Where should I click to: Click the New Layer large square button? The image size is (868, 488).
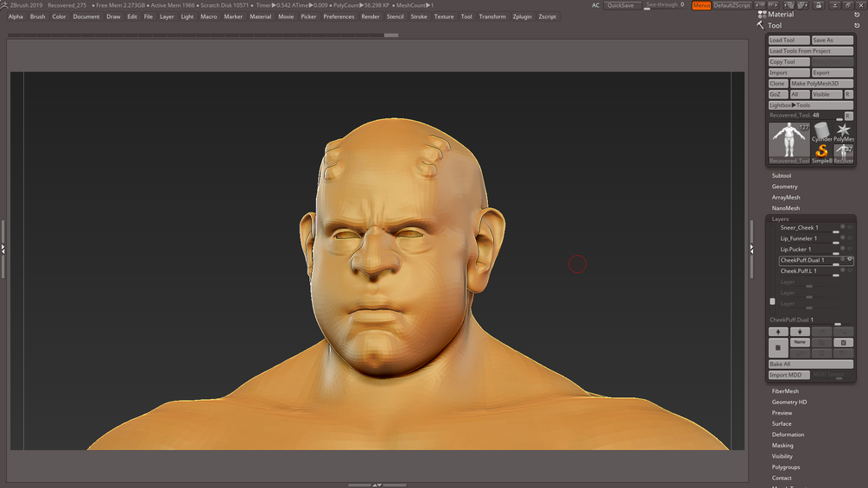(778, 348)
